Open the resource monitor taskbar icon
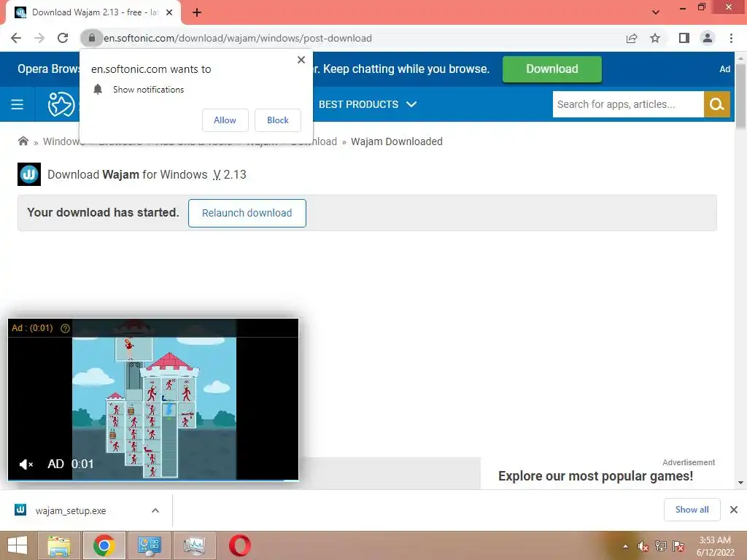The image size is (747, 560). (194, 545)
